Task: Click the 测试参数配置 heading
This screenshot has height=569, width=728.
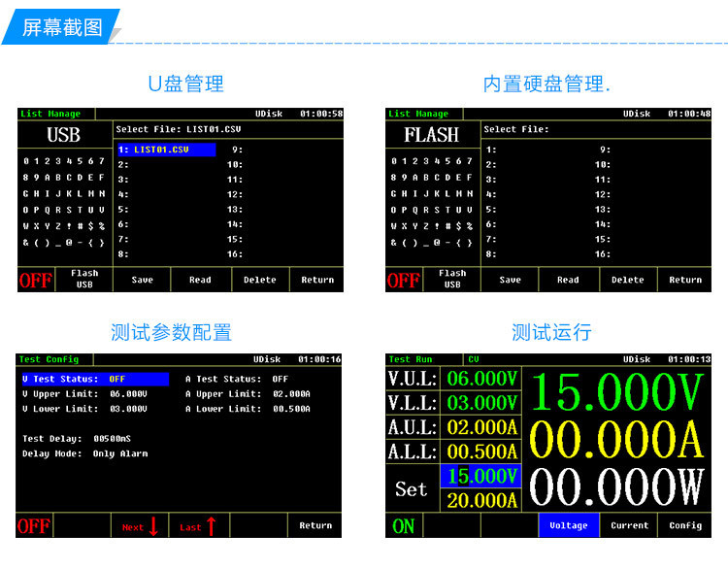Action: 171,333
